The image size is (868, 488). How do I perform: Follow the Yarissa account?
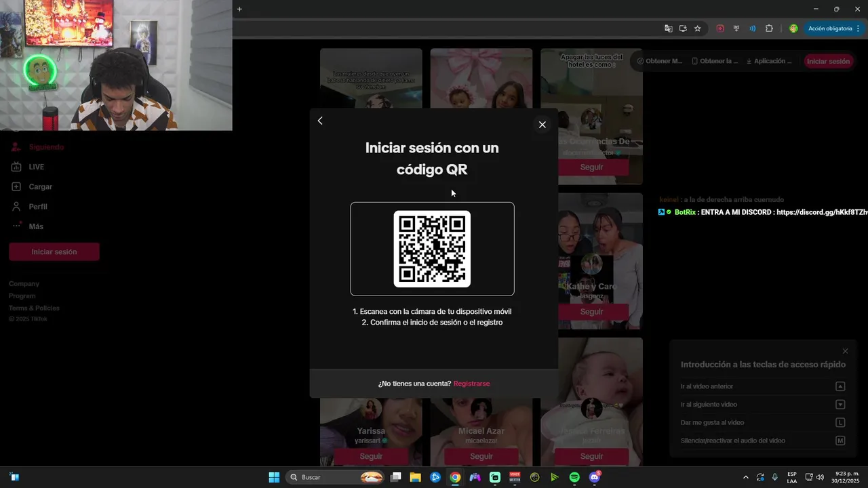coord(371,456)
